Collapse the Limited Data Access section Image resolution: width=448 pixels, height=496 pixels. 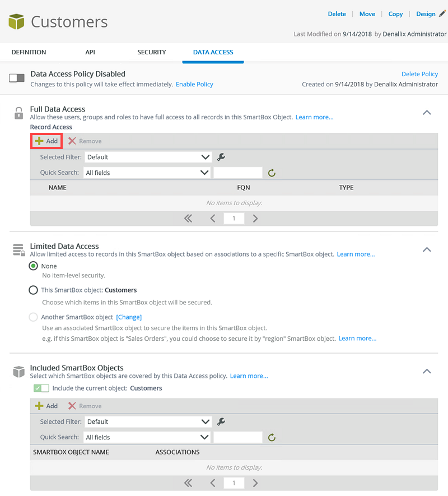click(427, 249)
